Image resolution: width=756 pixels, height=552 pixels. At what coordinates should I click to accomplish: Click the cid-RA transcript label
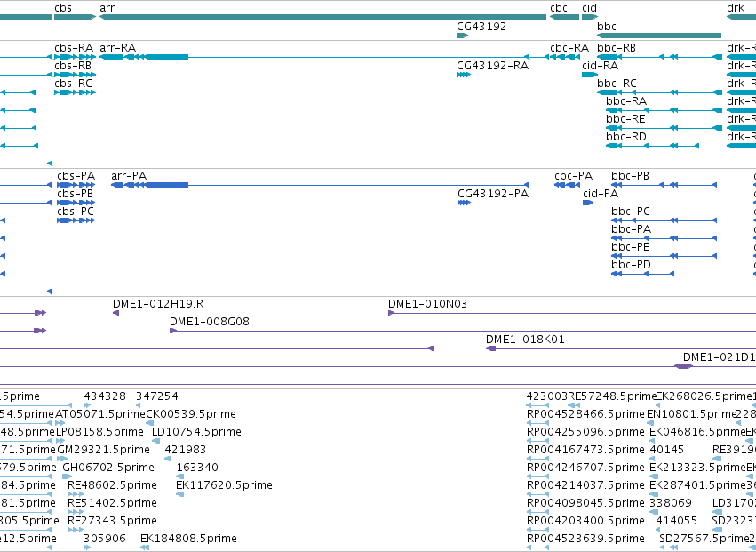[x=600, y=66]
